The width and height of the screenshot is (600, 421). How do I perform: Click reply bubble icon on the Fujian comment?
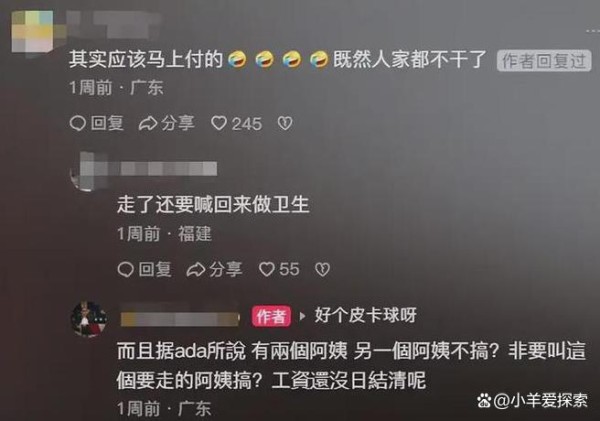126,269
